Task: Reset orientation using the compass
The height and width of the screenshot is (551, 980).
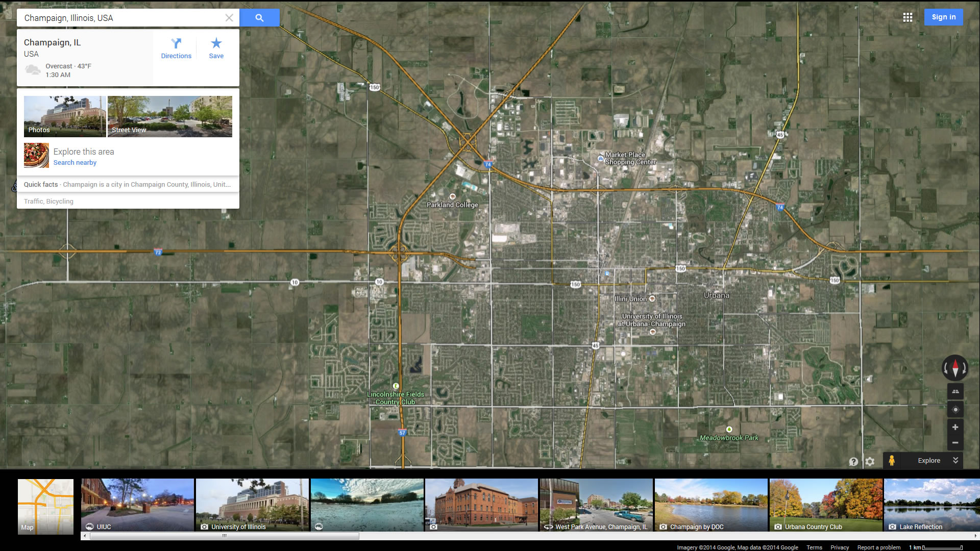Action: pyautogui.click(x=955, y=368)
